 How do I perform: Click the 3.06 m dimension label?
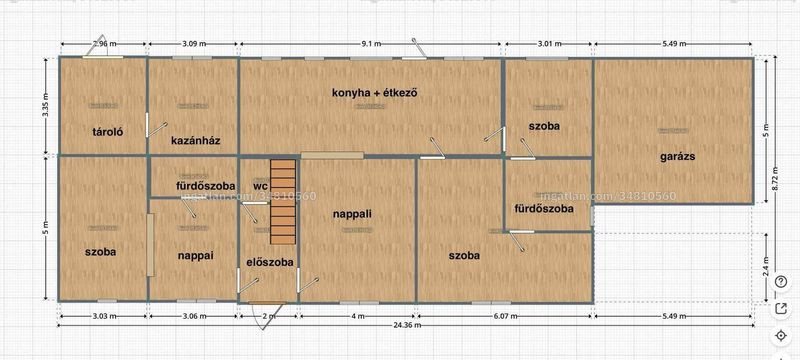pos(194,316)
